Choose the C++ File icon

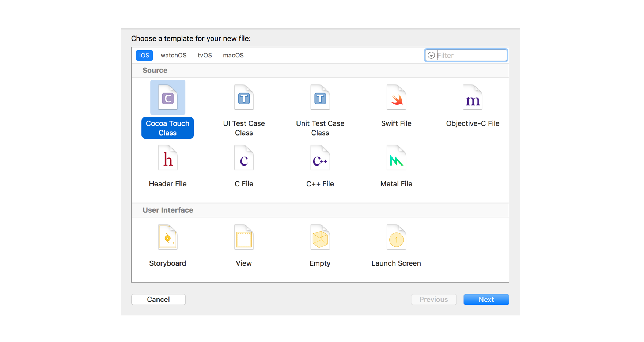coord(320,157)
